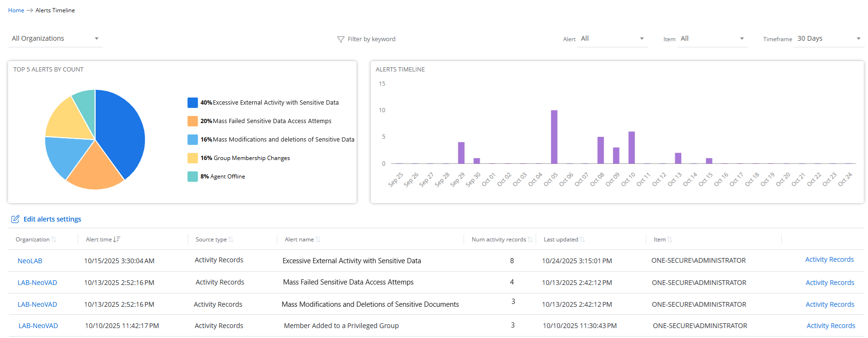868x338 pixels.
Task: Sort by Organization column arrows
Action: coord(54,240)
